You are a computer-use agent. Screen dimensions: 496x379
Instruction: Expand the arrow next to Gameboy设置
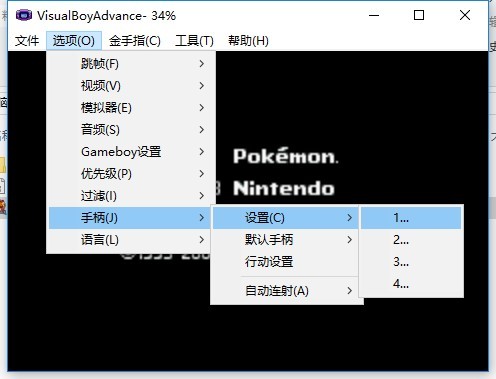(x=202, y=152)
